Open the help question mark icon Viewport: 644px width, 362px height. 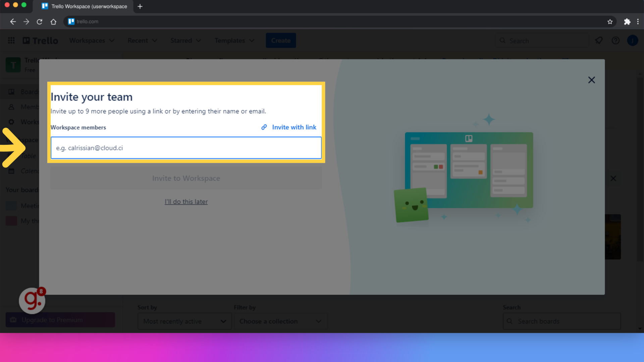615,41
